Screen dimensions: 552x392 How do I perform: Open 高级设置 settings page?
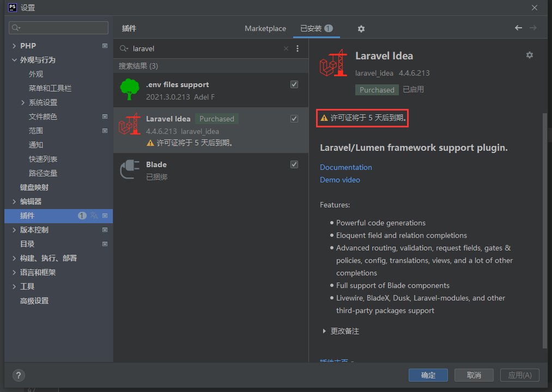click(34, 301)
